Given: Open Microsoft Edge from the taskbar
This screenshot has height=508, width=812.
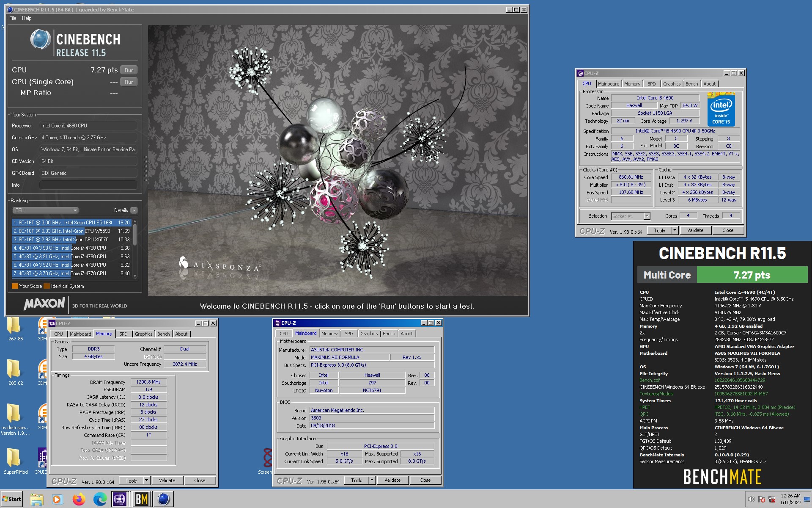Looking at the screenshot, I should click(x=100, y=500).
